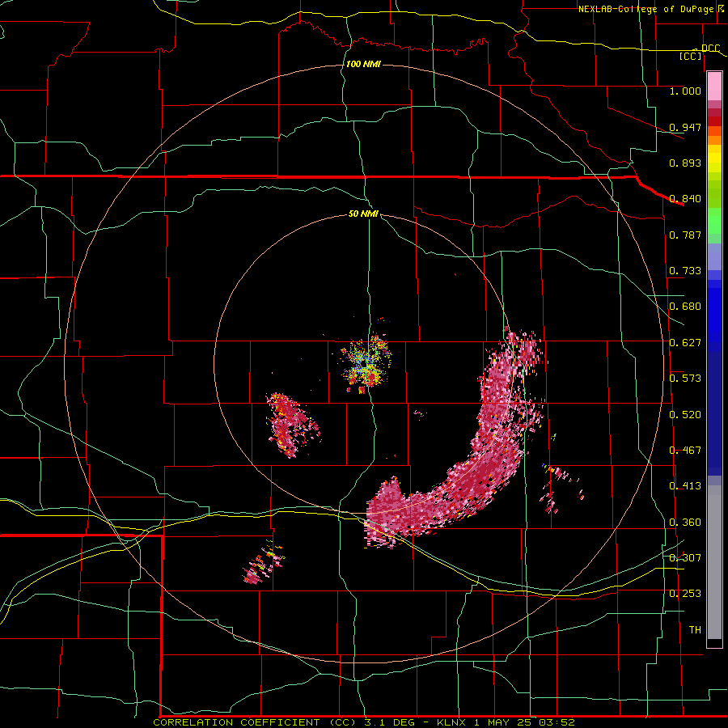The width and height of the screenshot is (728, 728).
Task: Click the multicolored clutter at the radar site
Action: (366, 363)
